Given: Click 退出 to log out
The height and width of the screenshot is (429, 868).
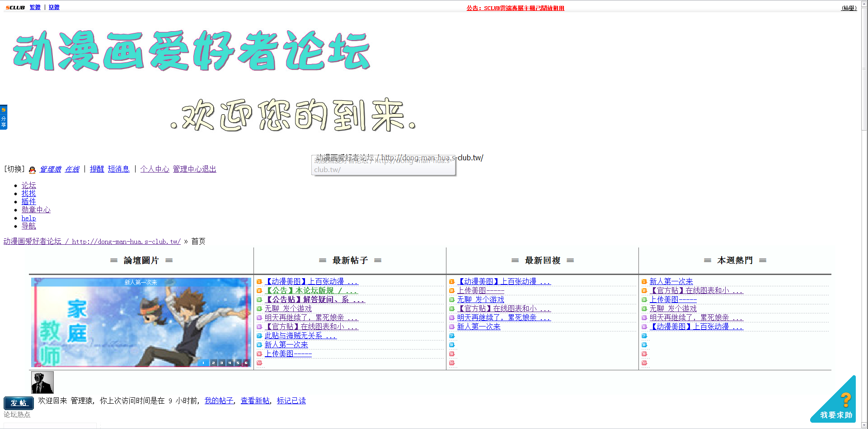Looking at the screenshot, I should coord(209,169).
